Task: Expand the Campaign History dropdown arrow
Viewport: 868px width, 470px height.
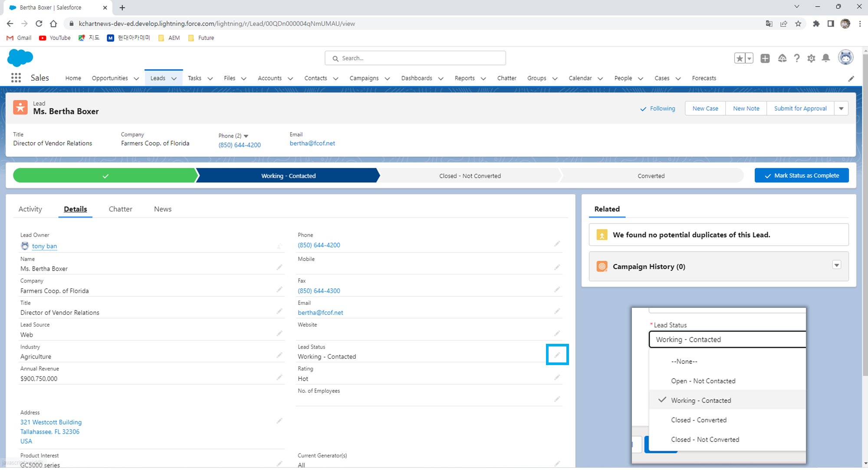Action: point(836,265)
